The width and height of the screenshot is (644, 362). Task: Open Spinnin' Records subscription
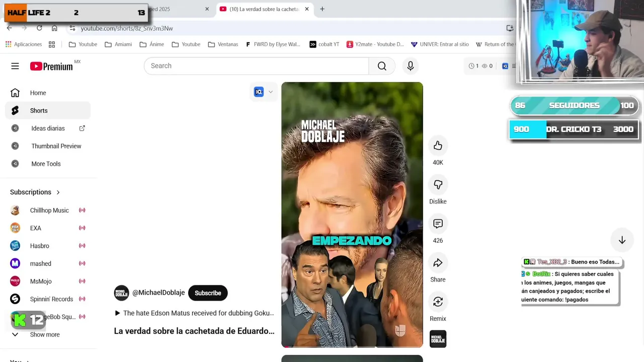48,299
